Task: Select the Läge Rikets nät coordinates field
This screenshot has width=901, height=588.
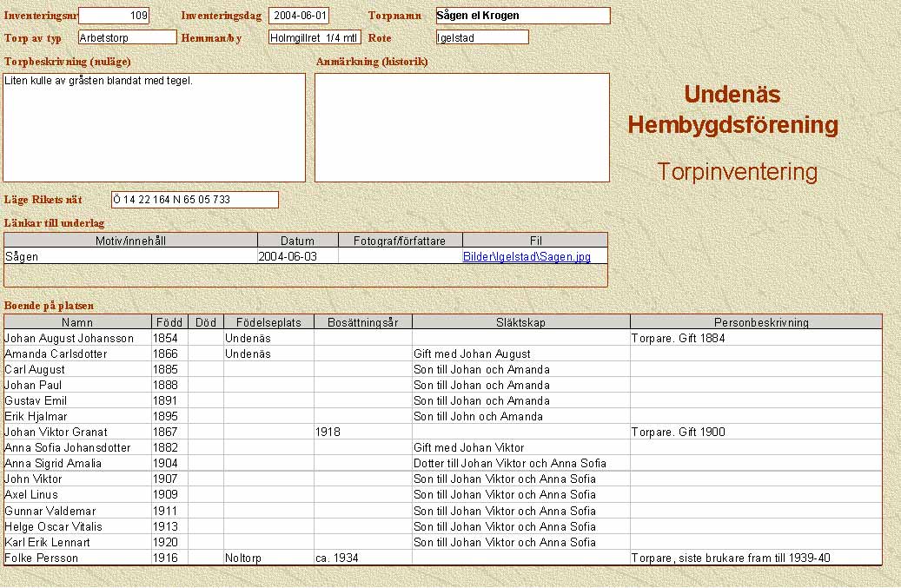Action: pos(195,200)
